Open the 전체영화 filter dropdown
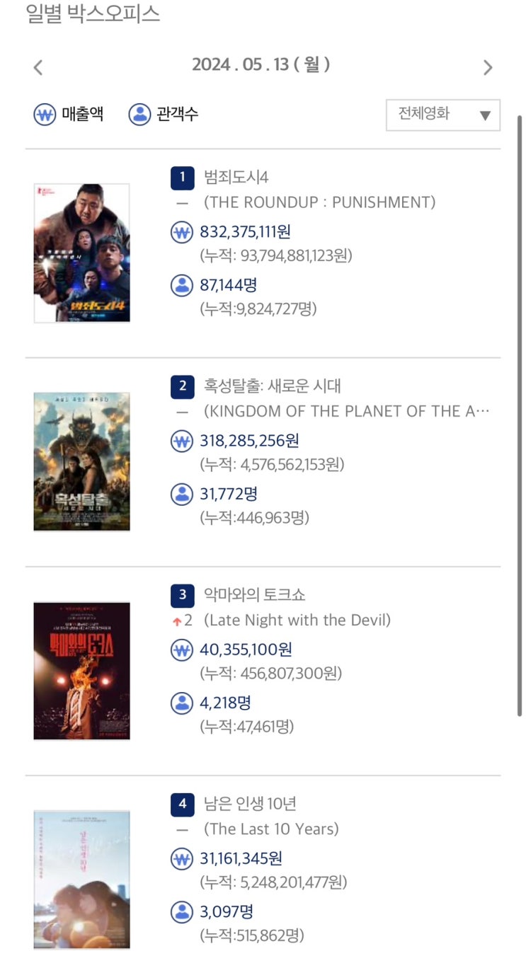This screenshot has height=980, width=526. [443, 115]
